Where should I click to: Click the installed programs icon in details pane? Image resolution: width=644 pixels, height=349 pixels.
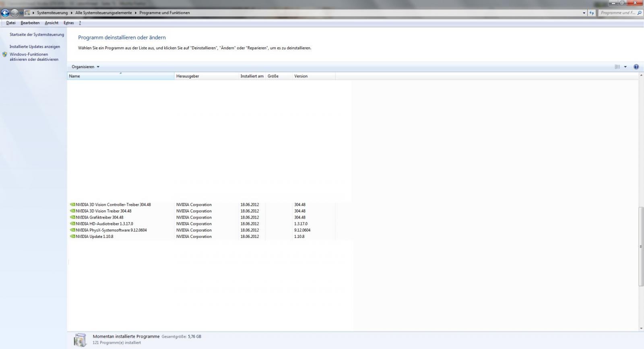click(80, 340)
